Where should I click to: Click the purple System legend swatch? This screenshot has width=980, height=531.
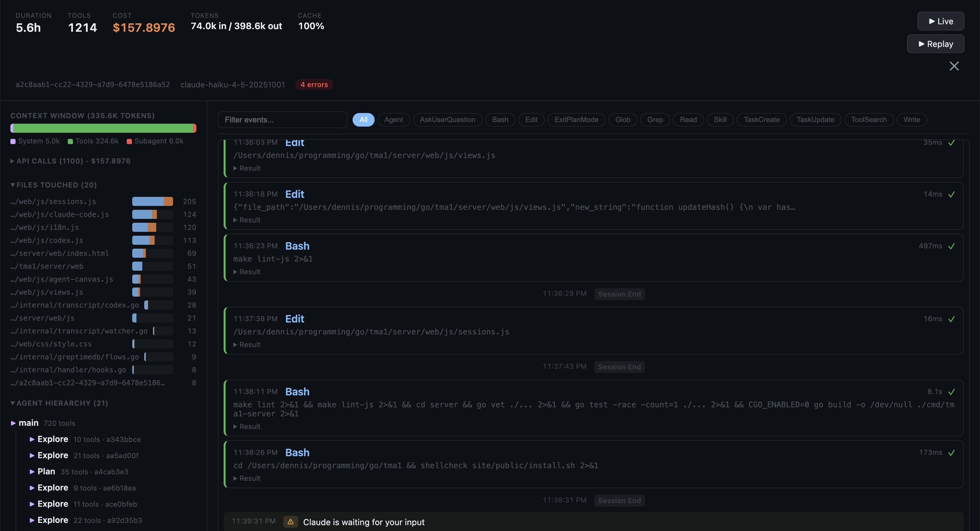tap(13, 141)
